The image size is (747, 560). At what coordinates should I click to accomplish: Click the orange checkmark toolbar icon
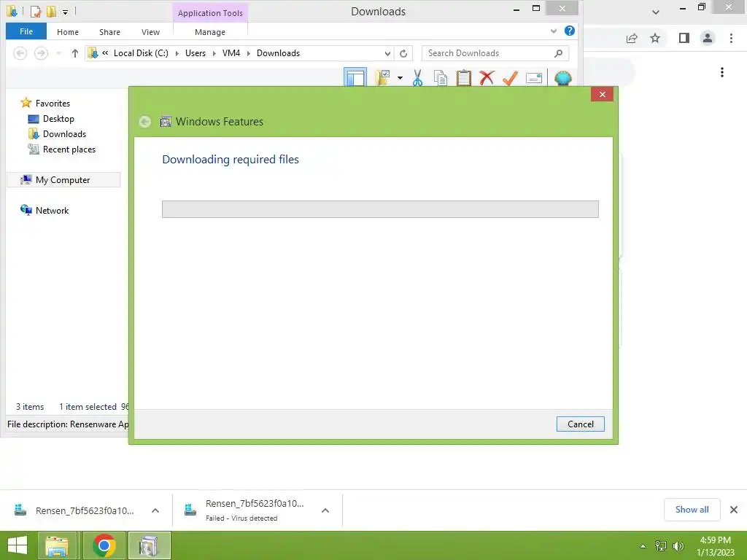(x=510, y=77)
